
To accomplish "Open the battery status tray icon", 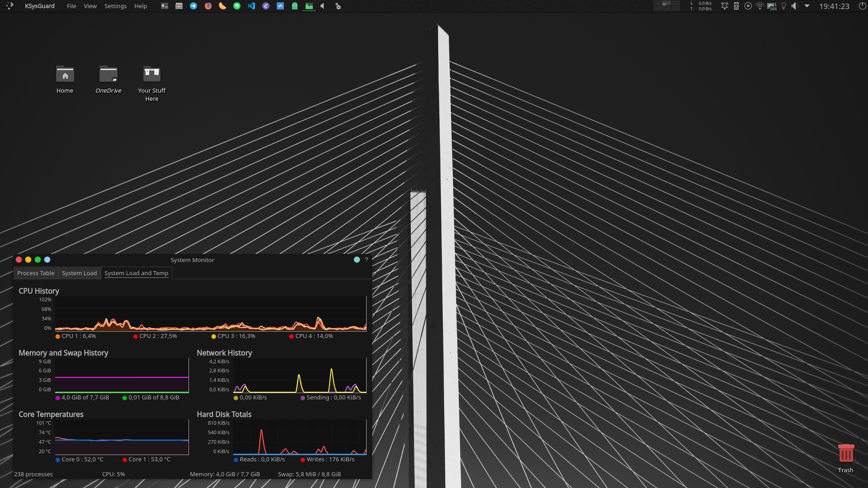I will click(772, 6).
